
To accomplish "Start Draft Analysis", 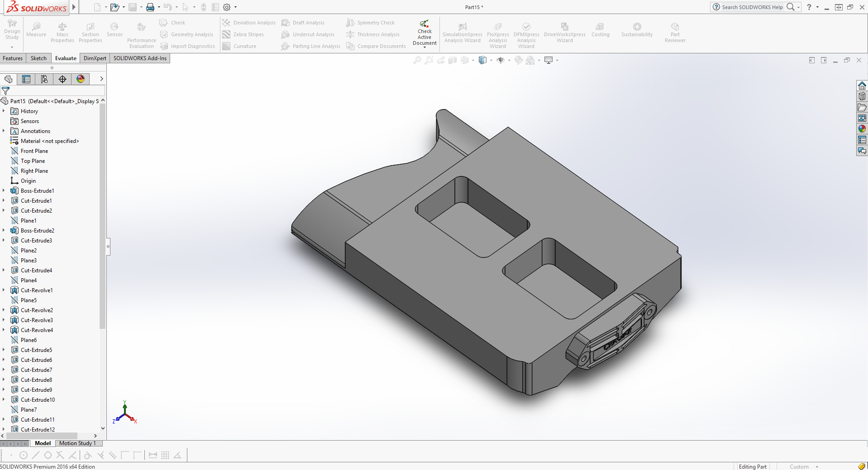I will (303, 23).
